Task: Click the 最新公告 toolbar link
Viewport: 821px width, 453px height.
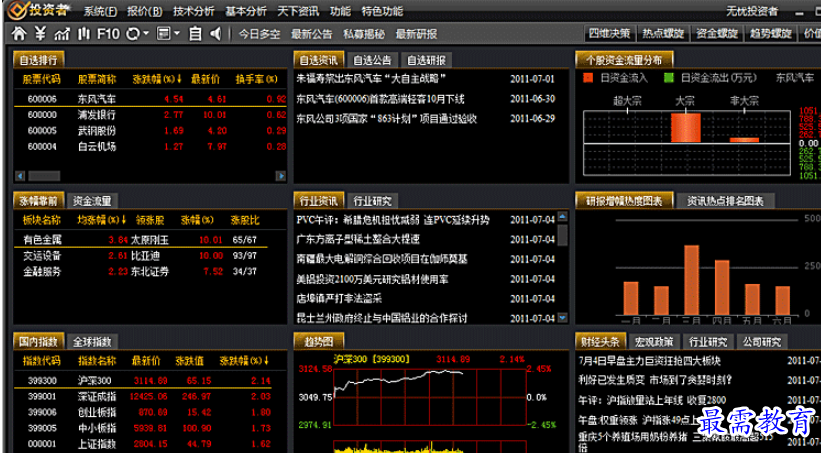Action: (x=312, y=35)
